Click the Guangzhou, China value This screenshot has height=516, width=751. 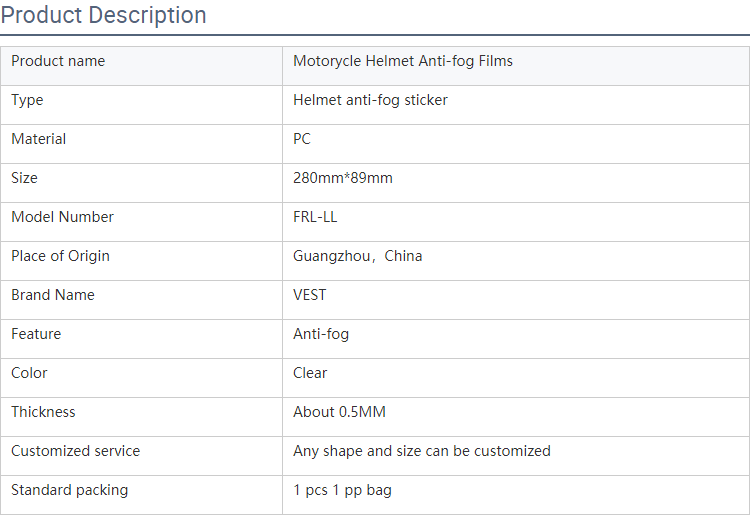click(358, 256)
